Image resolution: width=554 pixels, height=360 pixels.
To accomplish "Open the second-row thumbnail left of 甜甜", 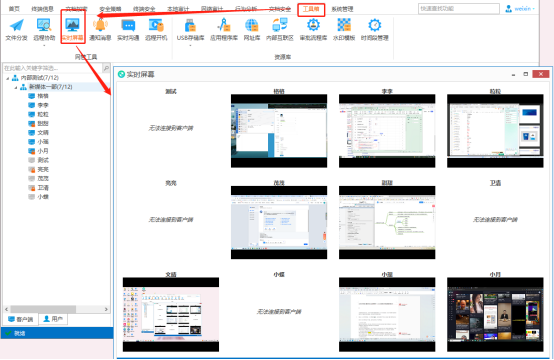I will pos(279,222).
